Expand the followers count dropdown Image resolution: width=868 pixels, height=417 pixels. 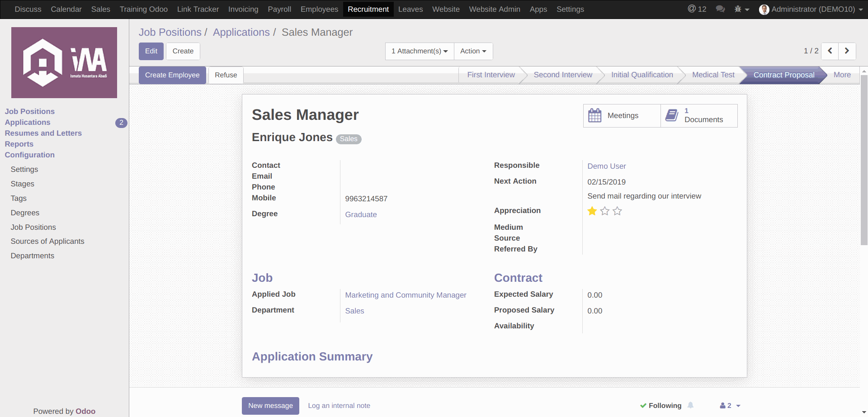point(730,406)
